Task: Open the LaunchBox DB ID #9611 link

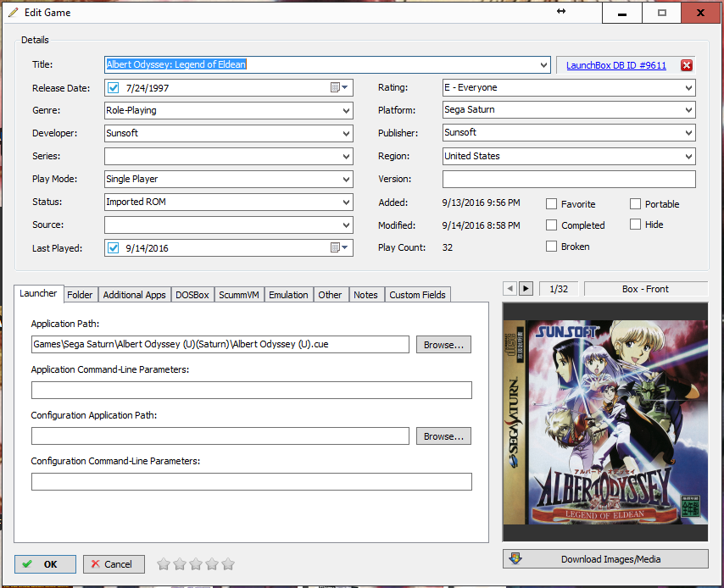Action: point(616,65)
